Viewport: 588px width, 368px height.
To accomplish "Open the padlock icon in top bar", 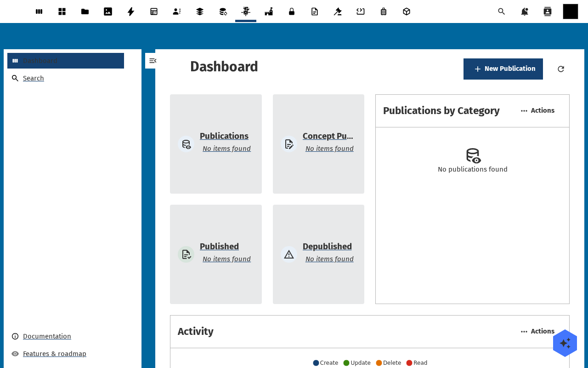I will 292,11.
